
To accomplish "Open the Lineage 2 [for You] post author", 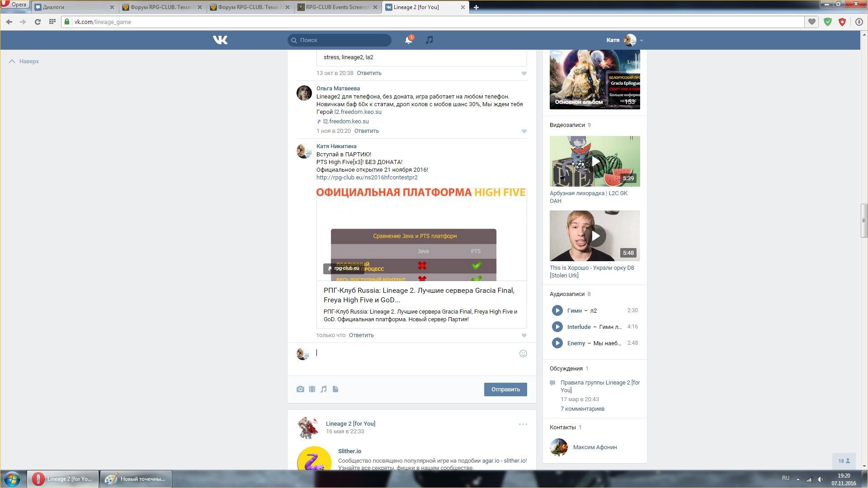I will coord(350,424).
